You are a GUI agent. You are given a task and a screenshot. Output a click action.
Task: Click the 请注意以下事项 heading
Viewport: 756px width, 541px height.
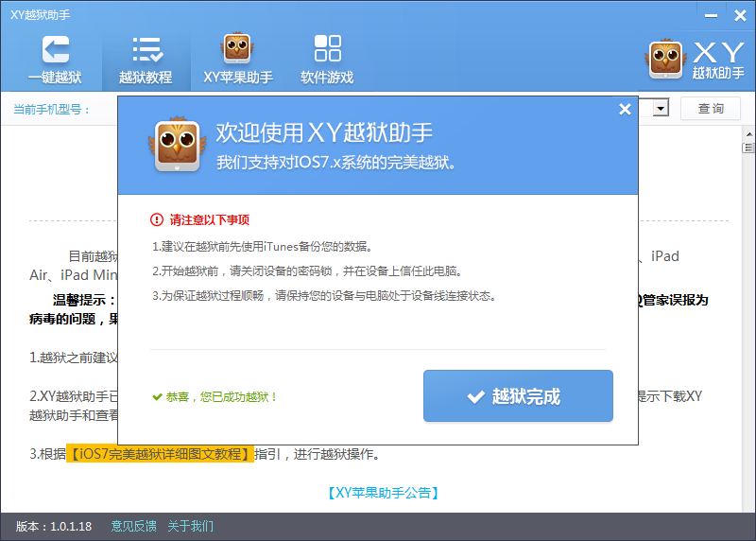(209, 220)
